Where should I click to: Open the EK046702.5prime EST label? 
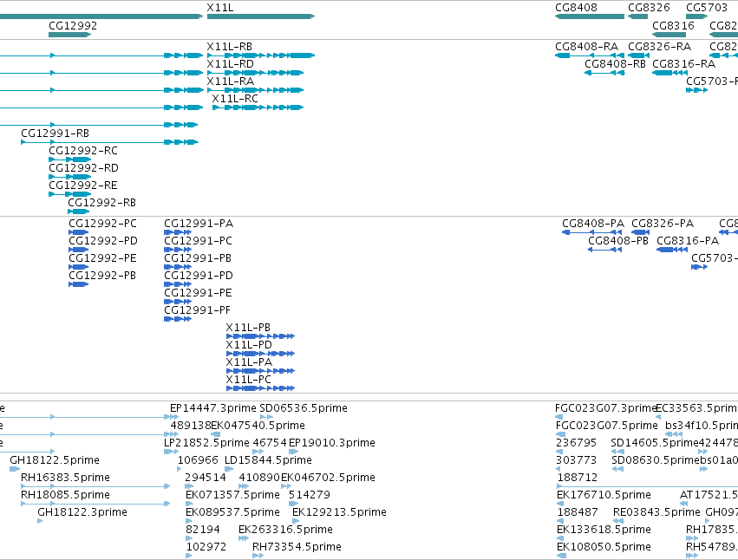tap(329, 478)
